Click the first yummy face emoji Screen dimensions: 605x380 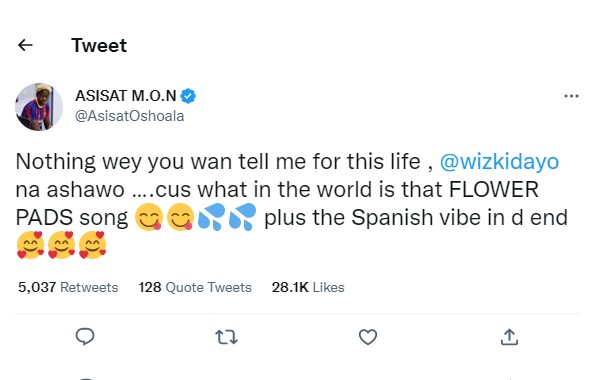149,217
